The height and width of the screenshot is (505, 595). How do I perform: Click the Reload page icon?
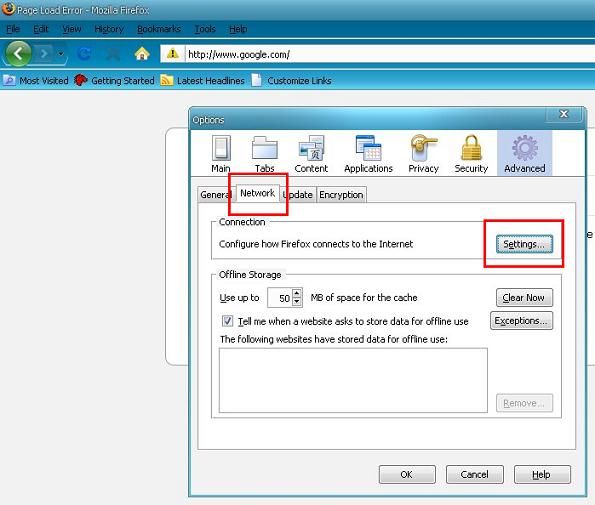pyautogui.click(x=84, y=54)
